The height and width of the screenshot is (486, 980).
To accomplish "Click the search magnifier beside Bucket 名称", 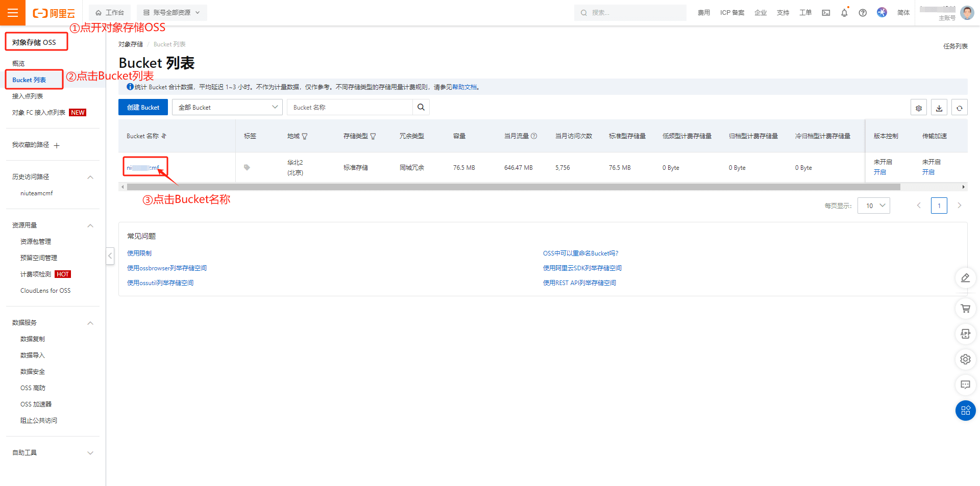I will coord(421,107).
